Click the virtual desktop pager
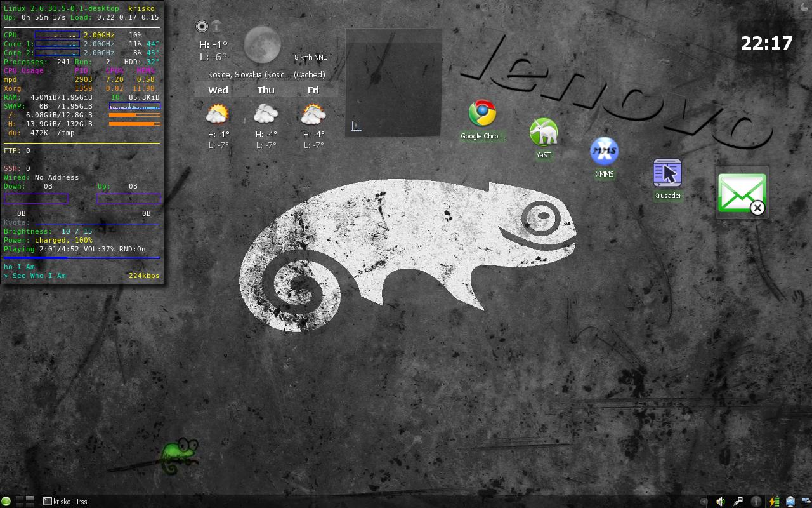 click(25, 502)
